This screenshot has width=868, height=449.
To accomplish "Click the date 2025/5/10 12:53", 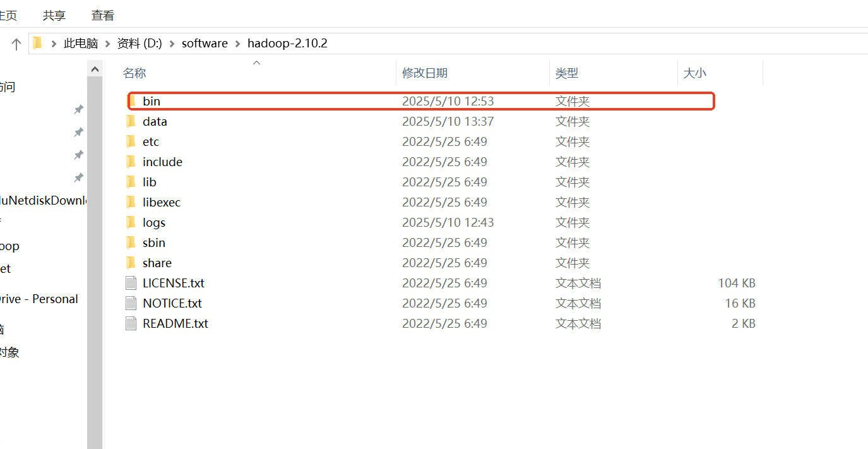I will coord(448,101).
